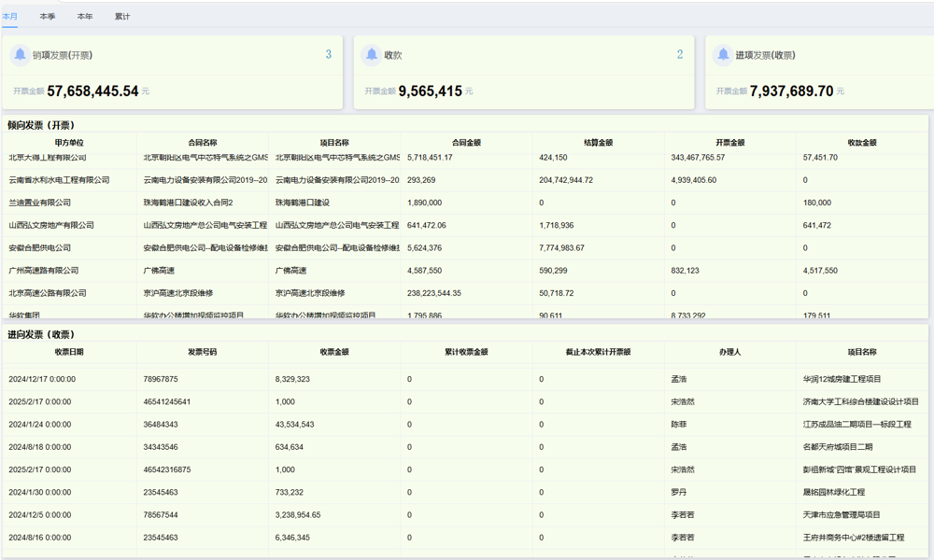Click the bell icon on 销项发票(开票) card
The image size is (934, 560).
[20, 55]
